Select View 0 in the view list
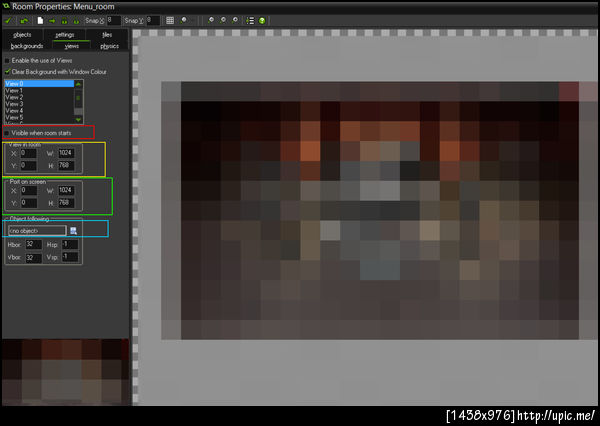600x426 pixels. (x=39, y=83)
